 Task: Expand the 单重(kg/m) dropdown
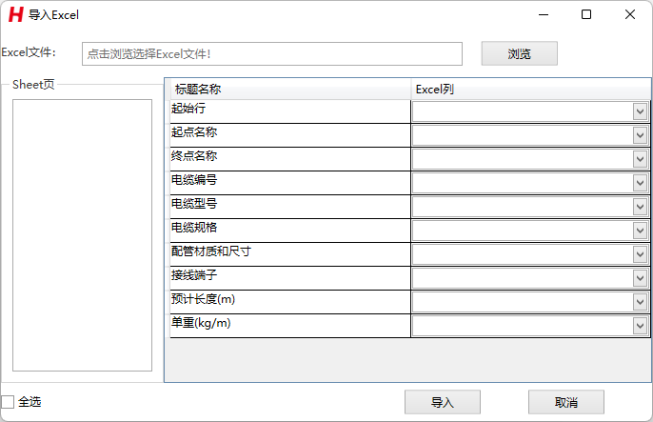click(640, 327)
